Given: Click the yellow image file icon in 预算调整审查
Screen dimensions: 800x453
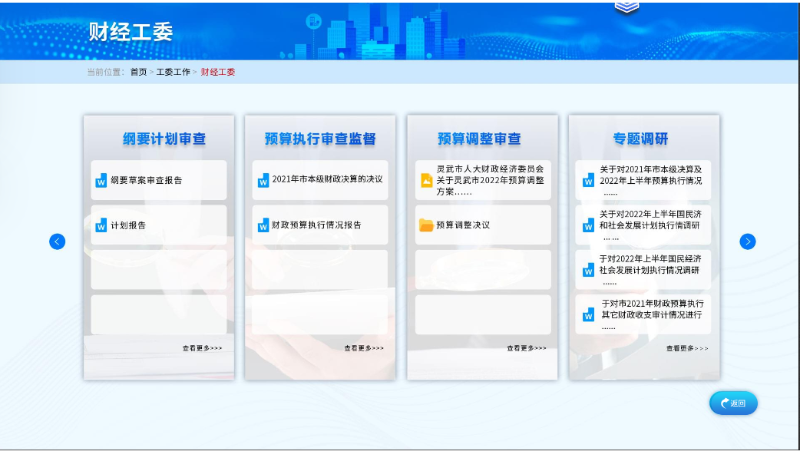Looking at the screenshot, I should click(x=426, y=180).
